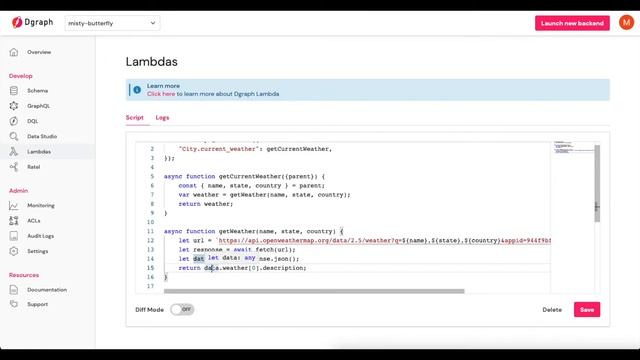Screen dimensions: 640x360
Task: Click the Monitoring chart icon
Action: [14, 205]
